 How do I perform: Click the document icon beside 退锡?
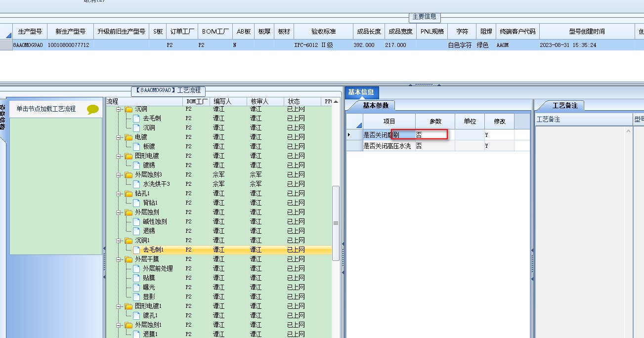136,231
